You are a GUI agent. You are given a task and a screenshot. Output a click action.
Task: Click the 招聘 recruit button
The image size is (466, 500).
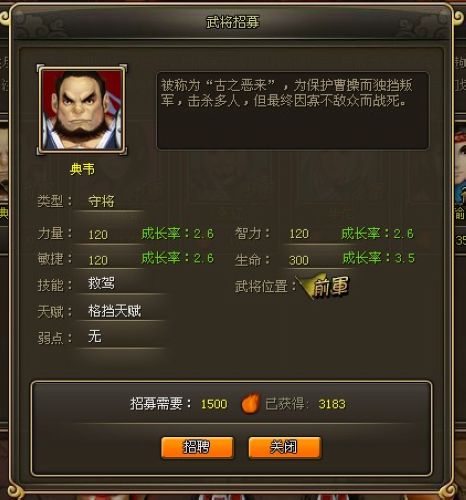197,447
